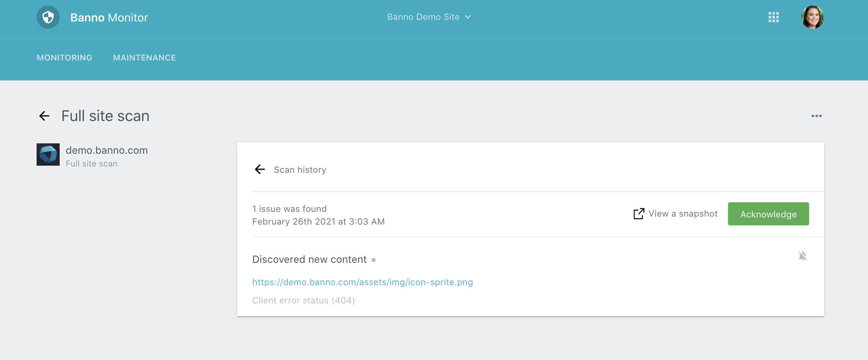Click the View a snapshot text

683,214
